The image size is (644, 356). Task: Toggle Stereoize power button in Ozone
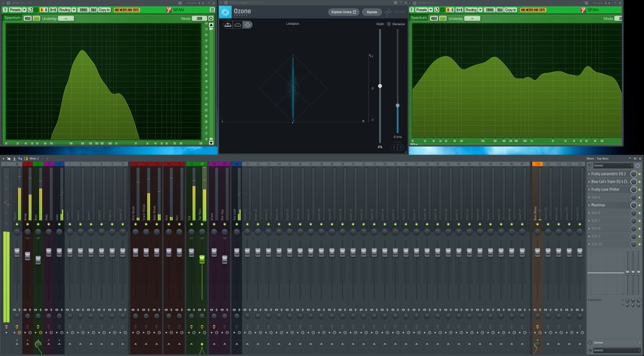pos(389,24)
